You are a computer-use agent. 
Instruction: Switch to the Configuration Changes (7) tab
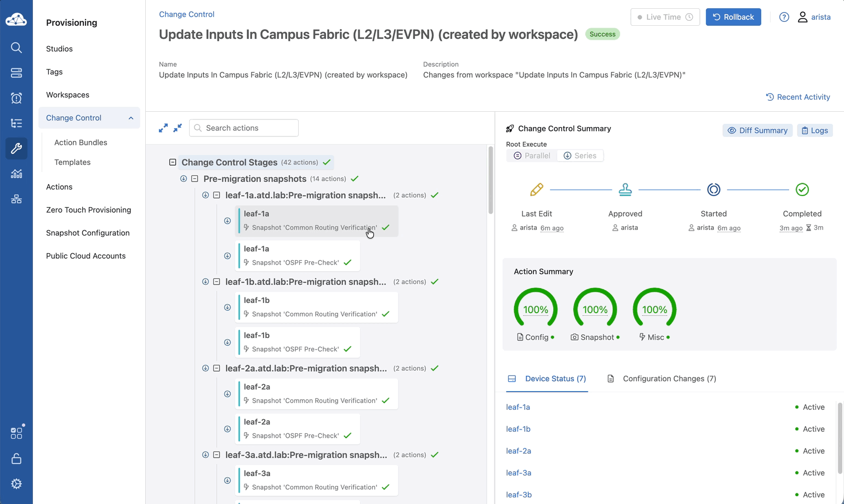pyautogui.click(x=661, y=379)
